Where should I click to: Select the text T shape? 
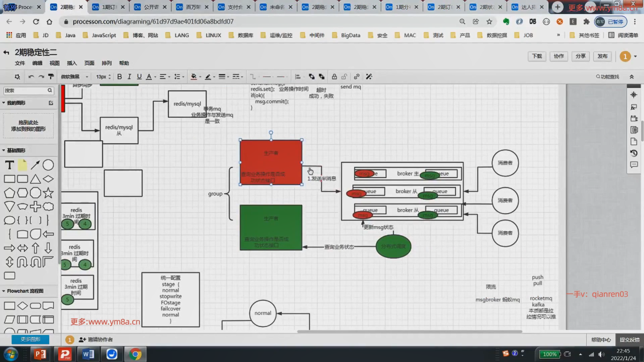click(9, 165)
